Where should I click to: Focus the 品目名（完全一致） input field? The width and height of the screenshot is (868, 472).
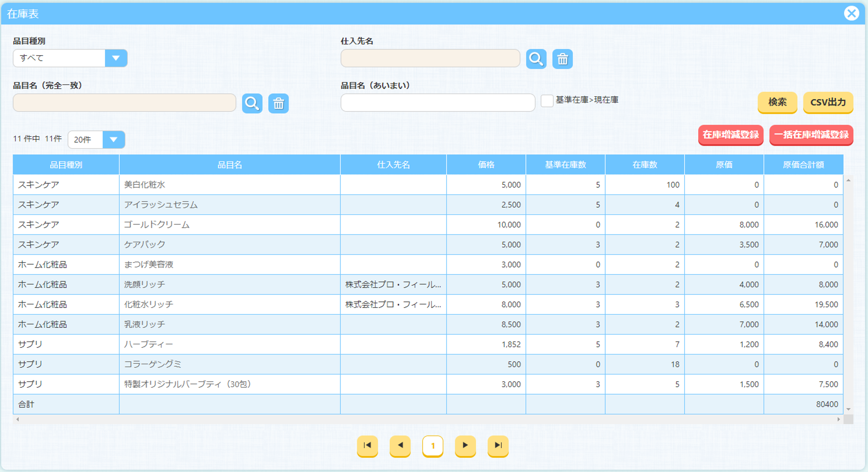pos(124,103)
